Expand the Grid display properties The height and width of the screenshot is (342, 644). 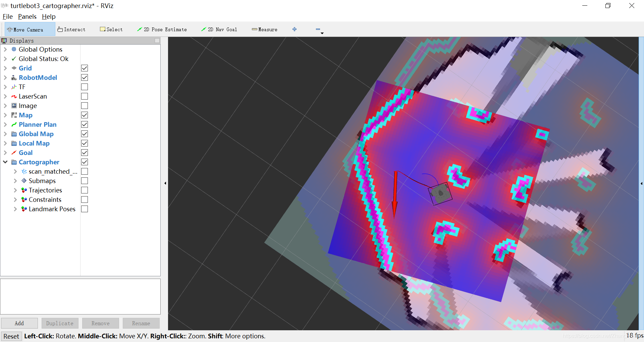point(5,68)
